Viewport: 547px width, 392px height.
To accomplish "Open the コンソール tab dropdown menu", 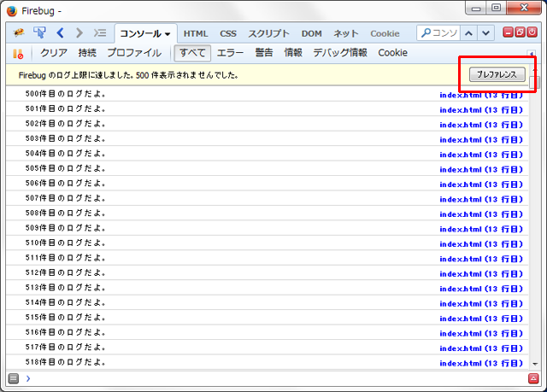I will [x=168, y=34].
